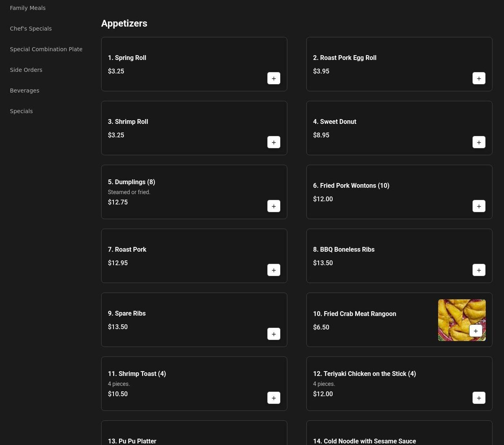Screen dimensions: 504x445
Task: Jump to Special Combination Plate section
Action: (46, 49)
